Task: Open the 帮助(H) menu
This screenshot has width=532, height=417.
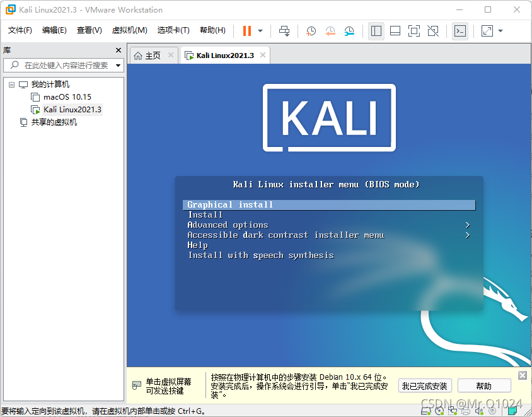Action: click(212, 30)
